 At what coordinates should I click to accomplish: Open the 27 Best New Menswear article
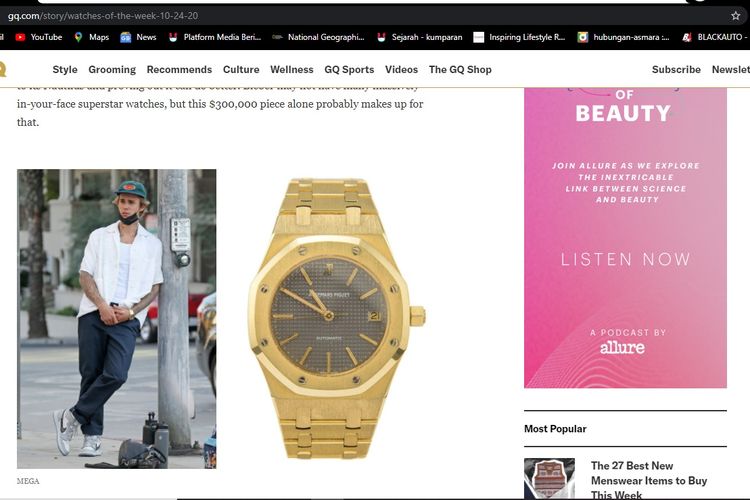pos(649,480)
